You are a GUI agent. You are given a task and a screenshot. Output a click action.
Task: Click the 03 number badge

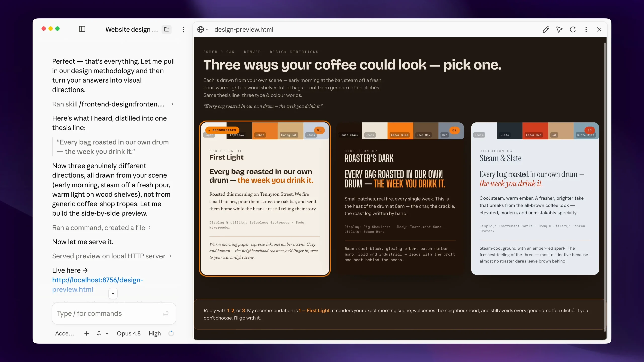[589, 130]
